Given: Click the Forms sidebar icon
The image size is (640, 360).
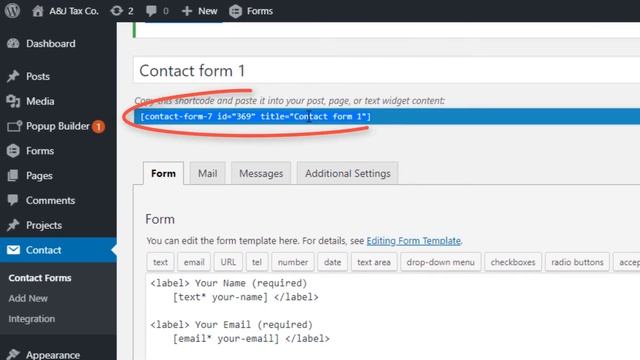Looking at the screenshot, I should pyautogui.click(x=13, y=151).
